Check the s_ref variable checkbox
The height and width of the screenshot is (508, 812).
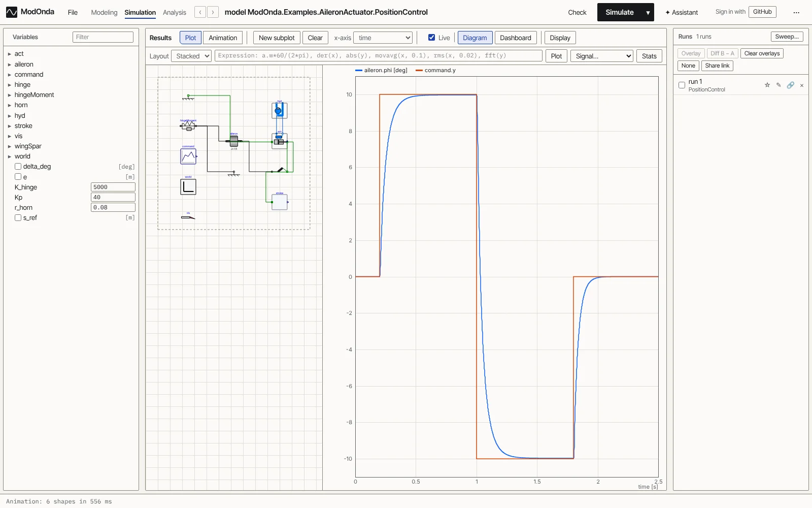pyautogui.click(x=18, y=217)
